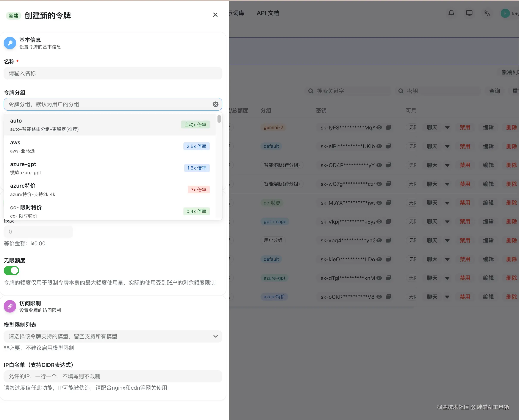
Task: Copy the sk-wG7g key
Action: click(x=389, y=184)
